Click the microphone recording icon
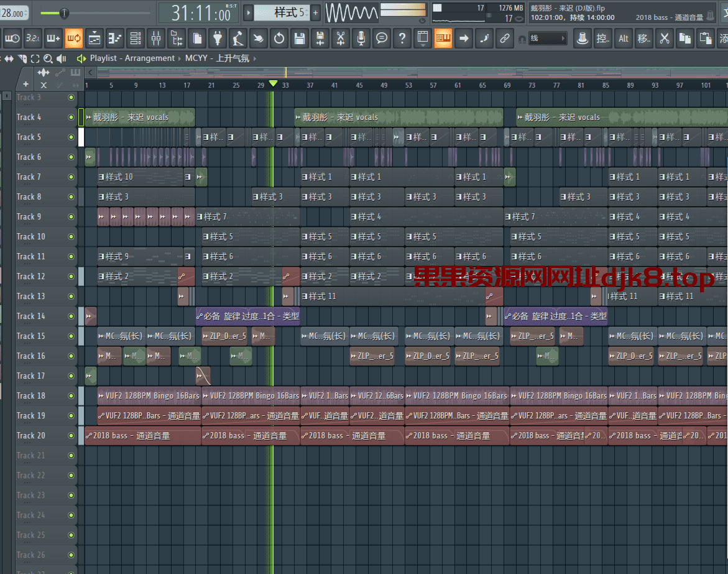728x574 pixels. 361,39
